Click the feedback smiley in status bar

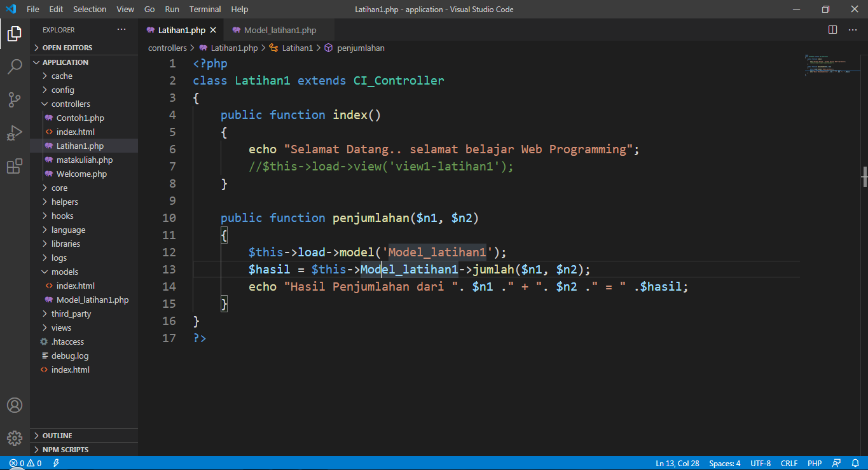836,463
